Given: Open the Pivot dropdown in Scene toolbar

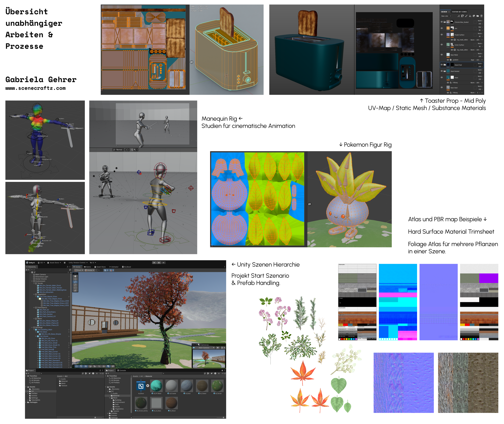Looking at the screenshot, I should 79,270.
